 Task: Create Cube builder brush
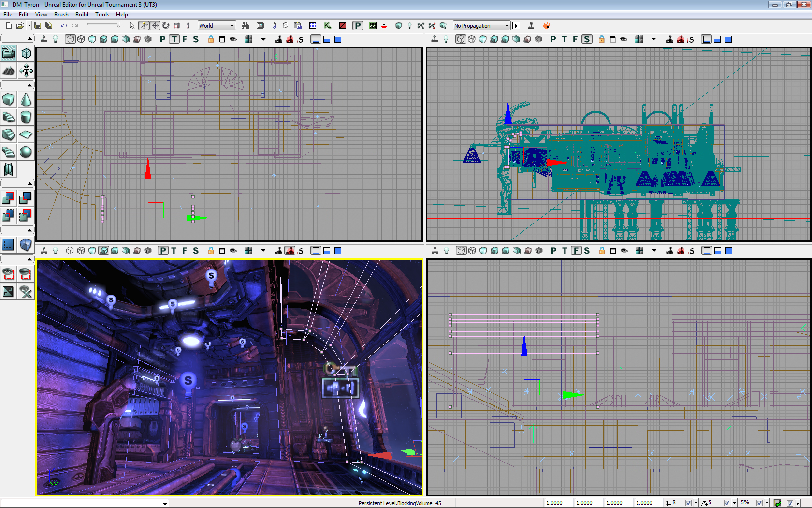point(9,100)
